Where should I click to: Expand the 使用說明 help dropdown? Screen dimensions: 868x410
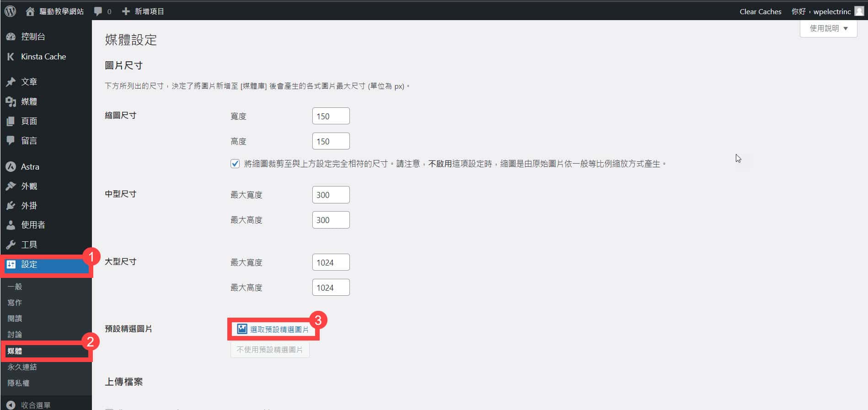(x=828, y=28)
